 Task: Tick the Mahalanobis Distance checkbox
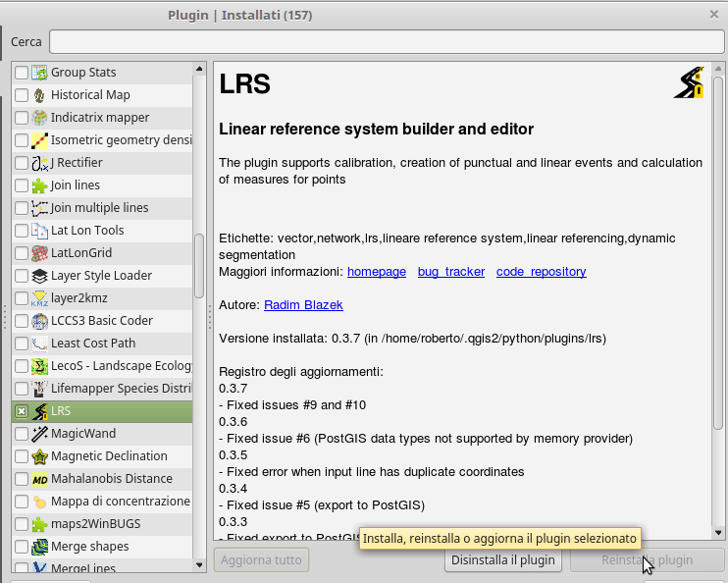22,479
